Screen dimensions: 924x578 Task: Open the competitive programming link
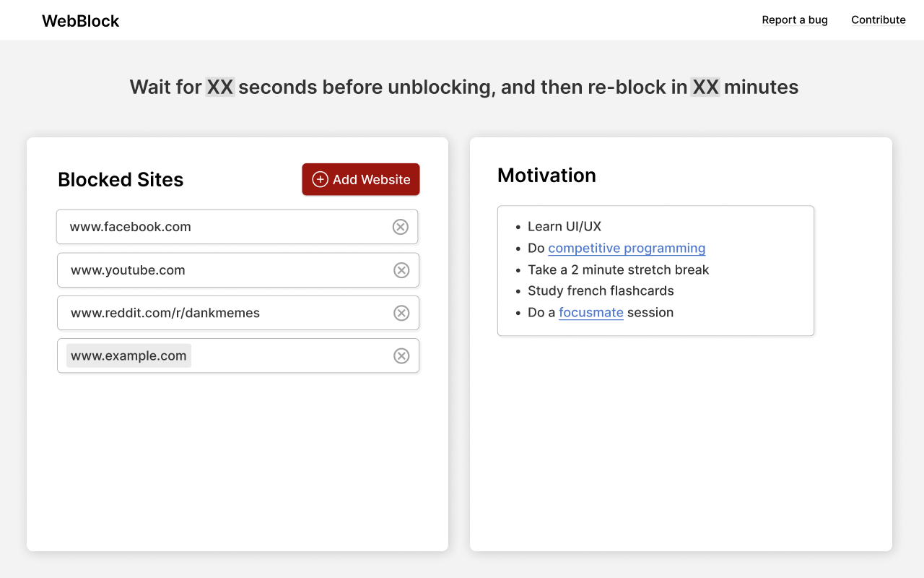click(627, 248)
